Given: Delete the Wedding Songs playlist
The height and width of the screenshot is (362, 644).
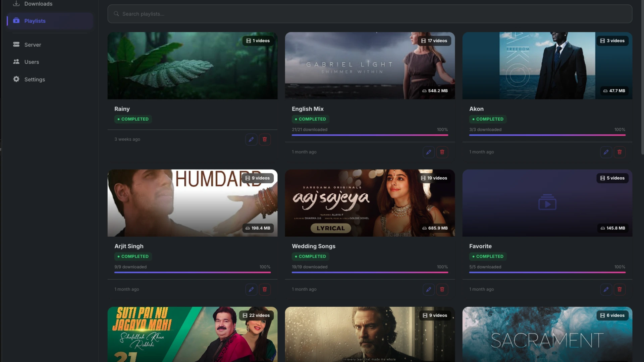Looking at the screenshot, I should coord(442,290).
